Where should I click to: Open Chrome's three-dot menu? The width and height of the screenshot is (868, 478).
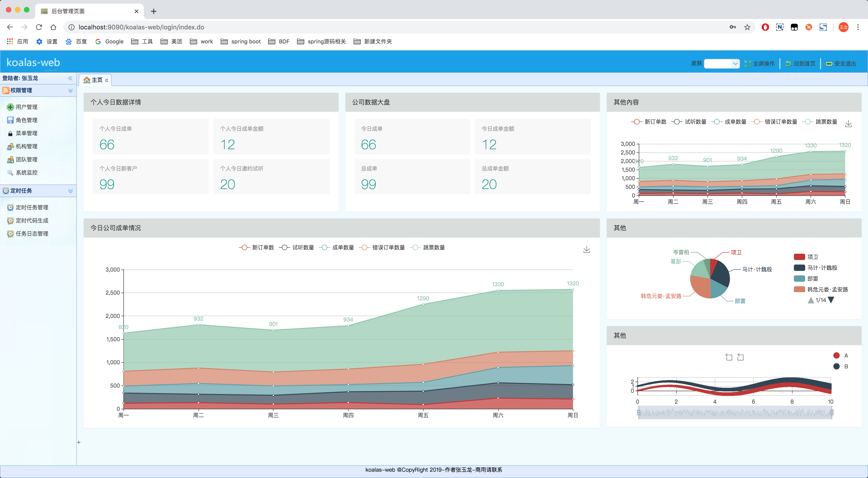click(x=858, y=27)
